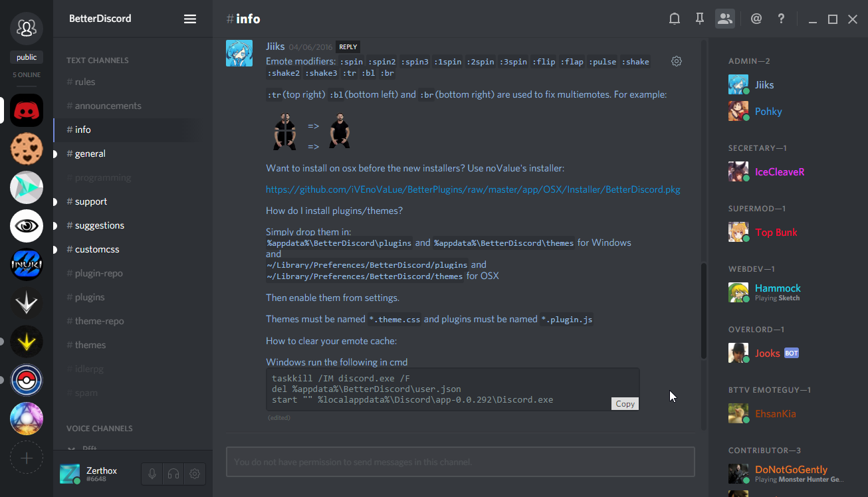The width and height of the screenshot is (868, 497).
Task: Click the TEXT CHANNELS category header
Action: click(x=98, y=60)
